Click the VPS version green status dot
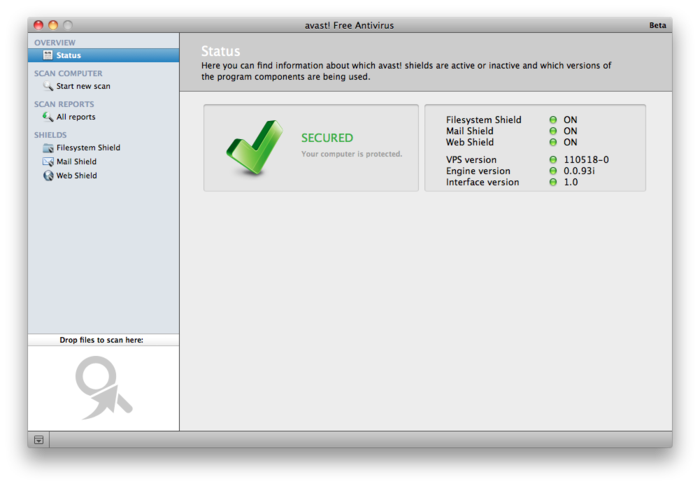The width and height of the screenshot is (700, 486). [553, 160]
